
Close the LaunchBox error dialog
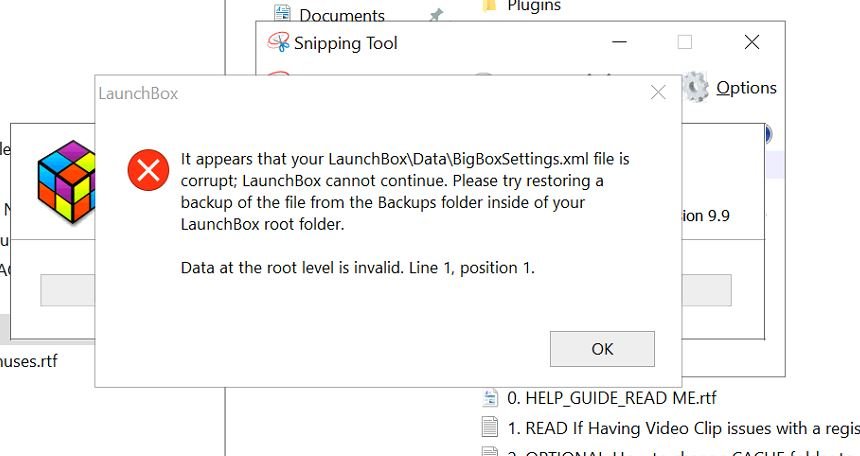coord(658,93)
